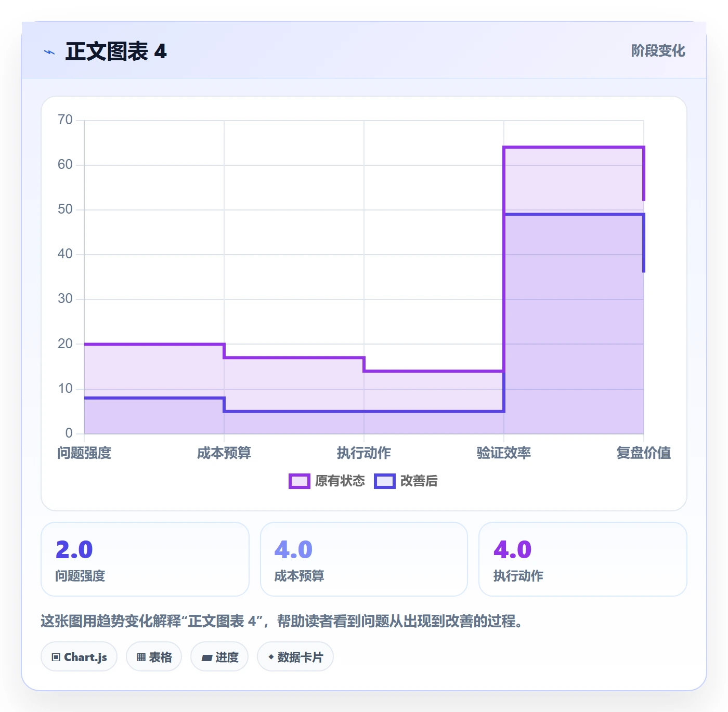The width and height of the screenshot is (728, 712).
Task: Click the 原有状态 legend label
Action: tap(340, 481)
